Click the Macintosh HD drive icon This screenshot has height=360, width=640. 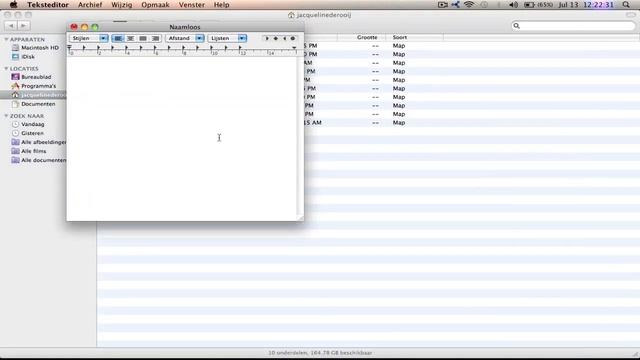point(16,48)
